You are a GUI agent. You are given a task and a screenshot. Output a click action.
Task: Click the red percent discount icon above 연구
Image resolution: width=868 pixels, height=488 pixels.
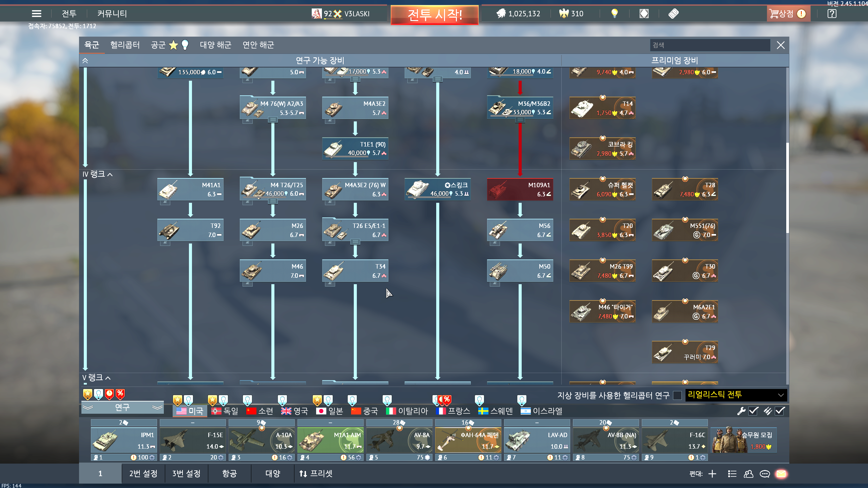coord(120,394)
